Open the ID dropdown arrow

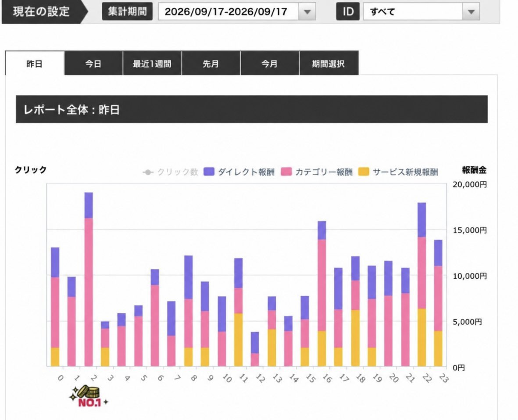pos(471,11)
